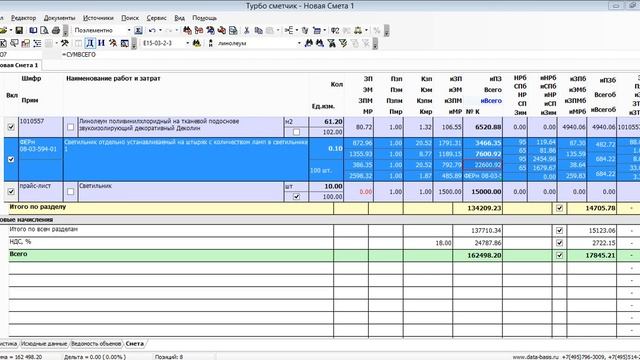Click the first binoculars icon after the линолеум field

click(309, 43)
